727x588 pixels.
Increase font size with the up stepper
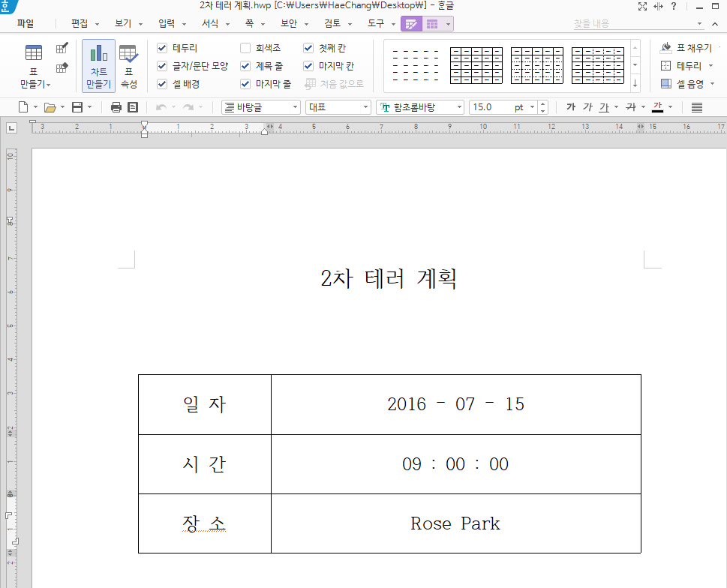(543, 104)
